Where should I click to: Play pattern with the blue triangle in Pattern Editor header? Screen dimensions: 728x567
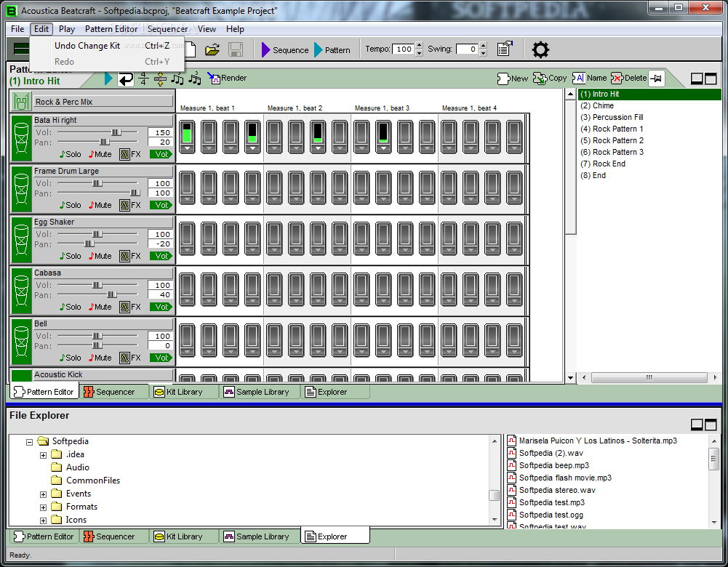[x=108, y=79]
